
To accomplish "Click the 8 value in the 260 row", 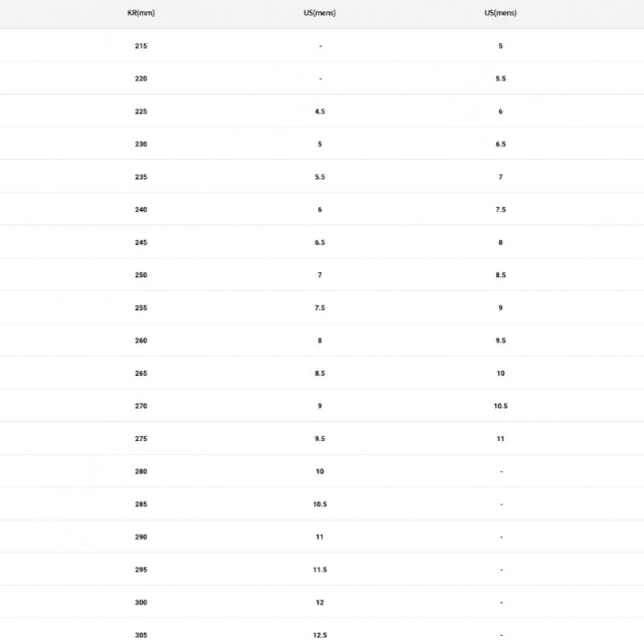I will pos(320,341).
